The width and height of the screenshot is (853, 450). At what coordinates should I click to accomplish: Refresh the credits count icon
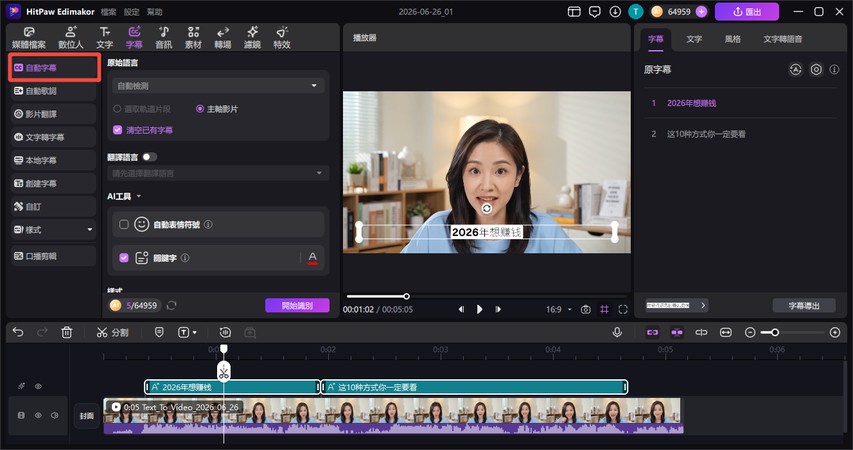coord(171,305)
